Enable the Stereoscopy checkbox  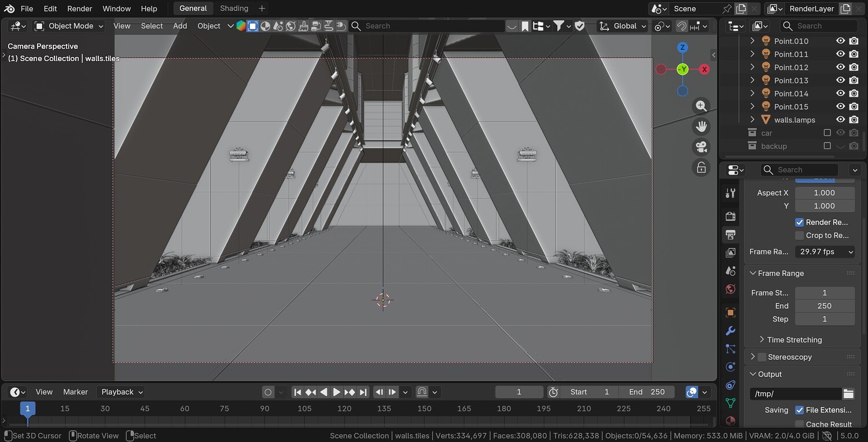click(x=762, y=357)
